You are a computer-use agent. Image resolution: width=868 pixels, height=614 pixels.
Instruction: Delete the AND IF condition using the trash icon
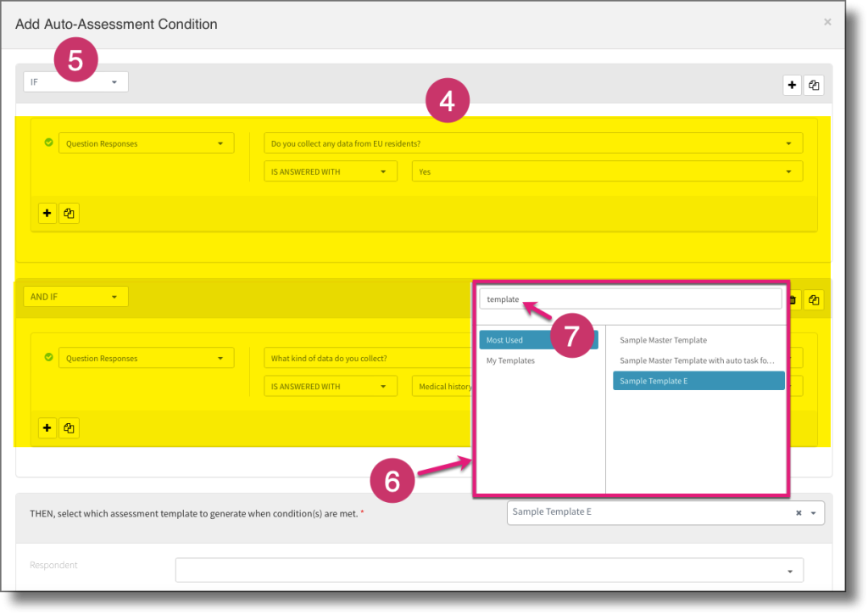[791, 299]
